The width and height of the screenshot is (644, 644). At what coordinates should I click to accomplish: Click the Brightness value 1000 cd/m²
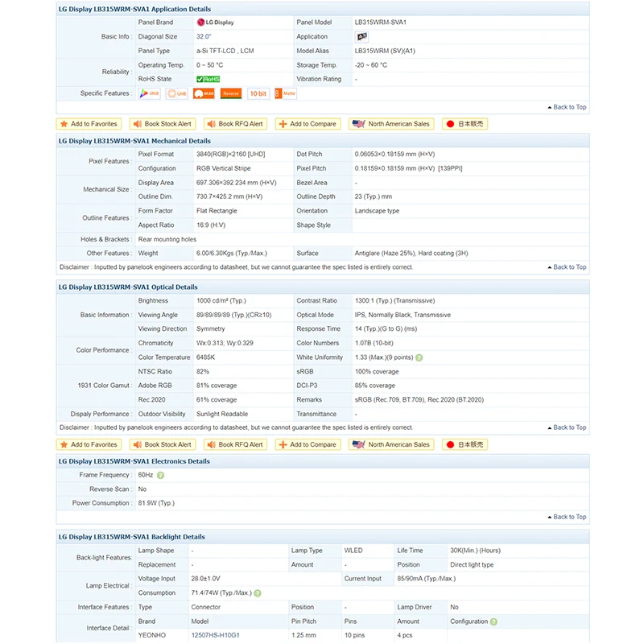pyautogui.click(x=221, y=301)
